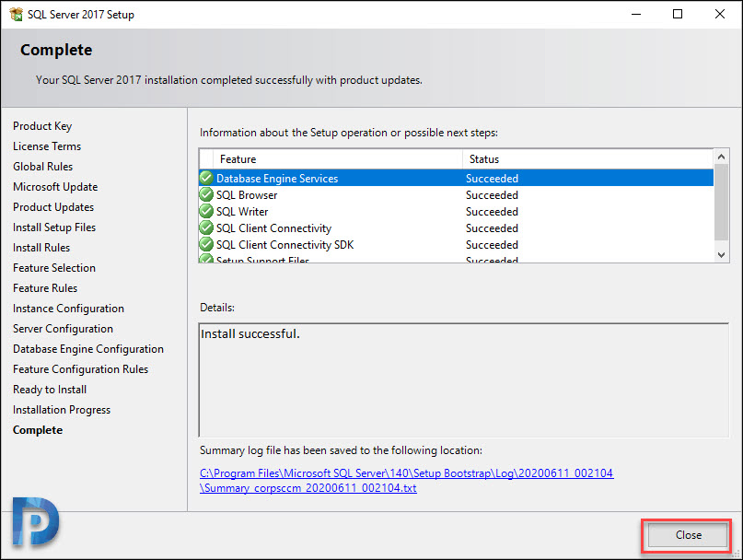The image size is (743, 560).
Task: Click Product Key step in sidebar
Action: point(42,126)
